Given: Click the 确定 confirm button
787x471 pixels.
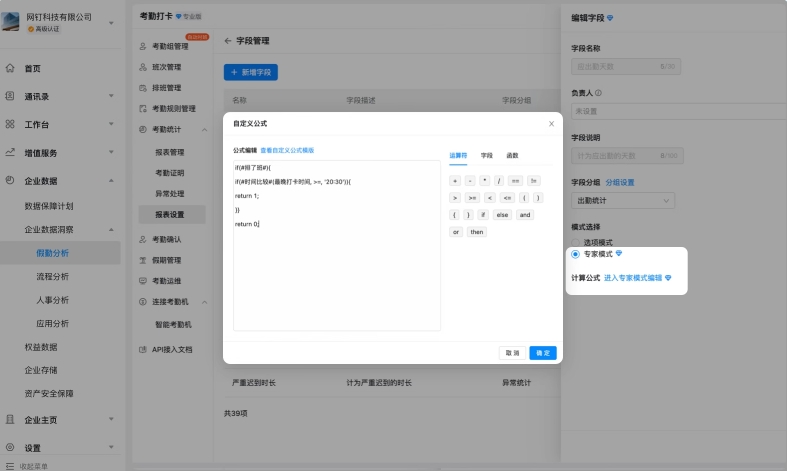Looking at the screenshot, I should click(x=542, y=353).
